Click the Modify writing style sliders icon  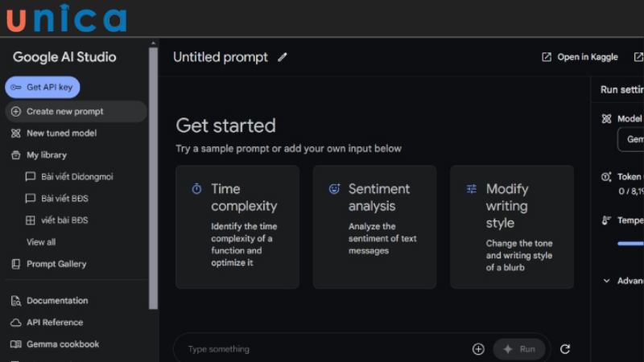[472, 189]
